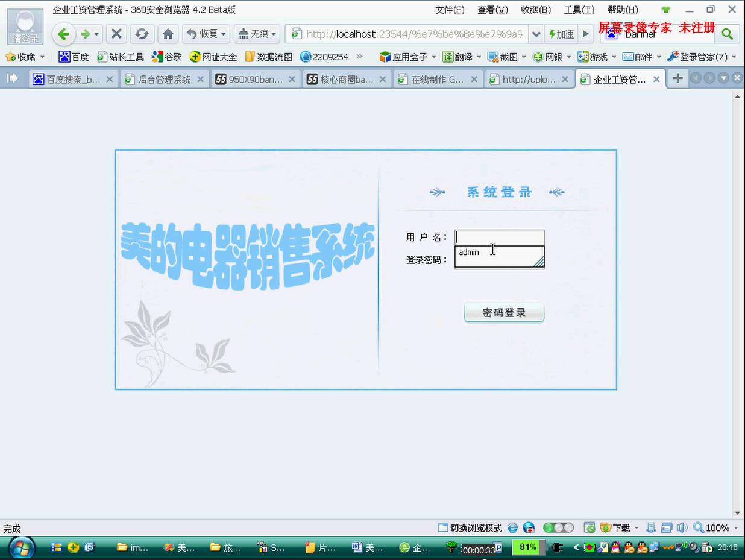The image size is (745, 560).
Task: Open a new tab with plus button
Action: pyautogui.click(x=677, y=78)
